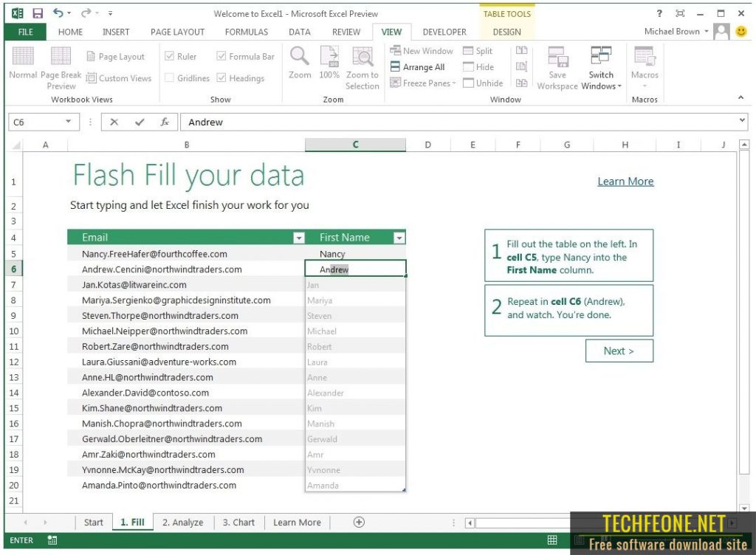Viewport: 756px width, 555px height.
Task: Set zoom to 100%
Action: tap(329, 63)
